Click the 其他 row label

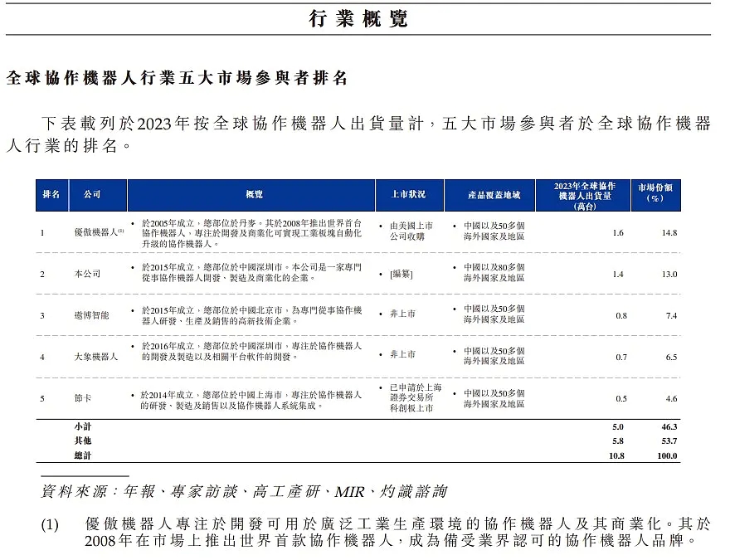click(x=83, y=441)
